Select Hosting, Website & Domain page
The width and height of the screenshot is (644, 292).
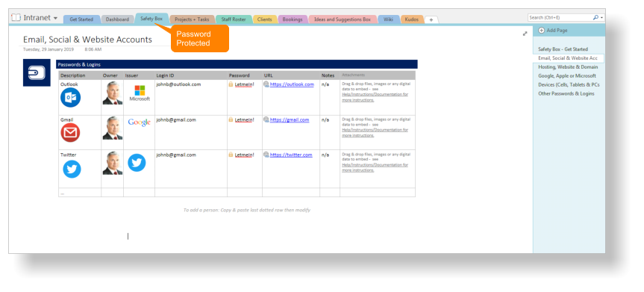(x=568, y=67)
